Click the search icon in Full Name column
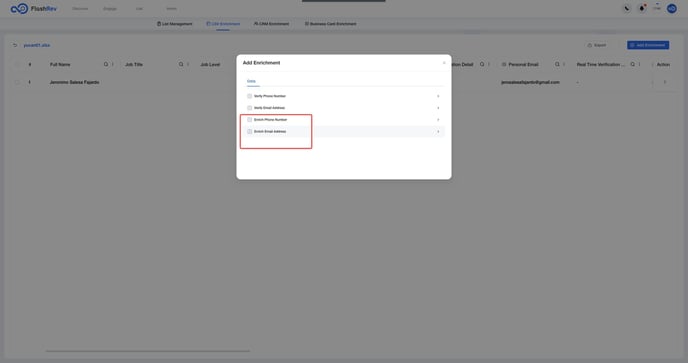The height and width of the screenshot is (363, 688). tap(106, 65)
